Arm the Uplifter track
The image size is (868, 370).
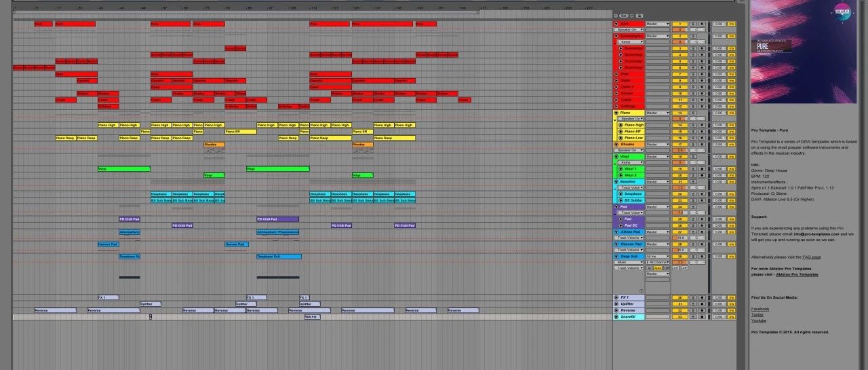[x=702, y=303]
